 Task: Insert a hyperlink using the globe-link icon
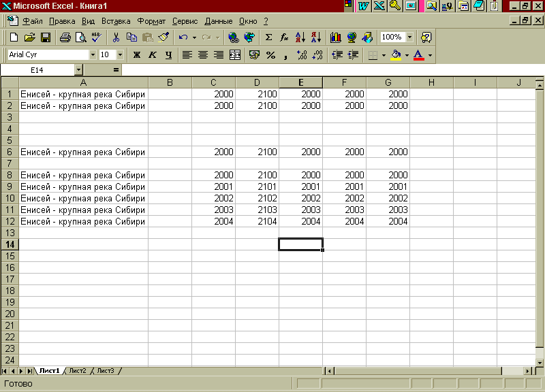coord(233,37)
